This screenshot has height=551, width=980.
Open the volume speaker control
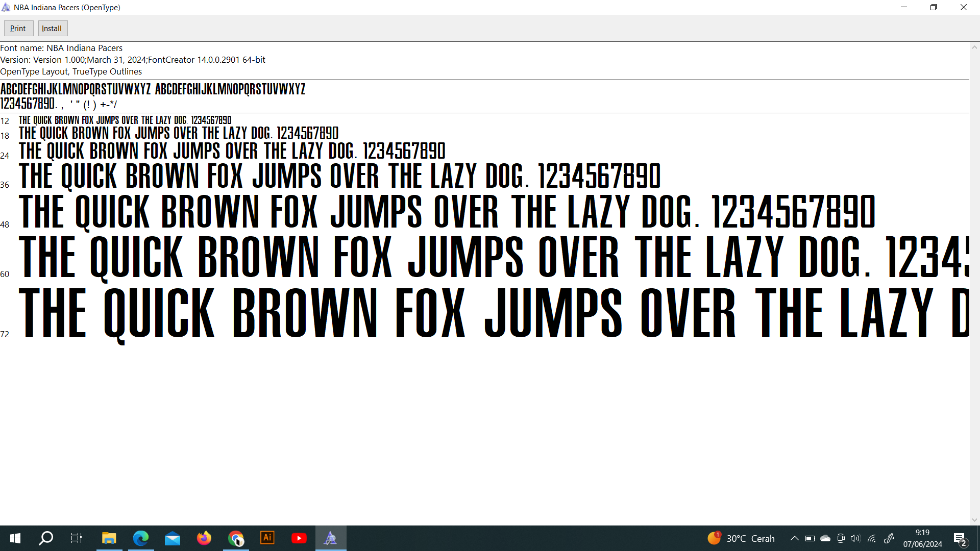(x=855, y=538)
